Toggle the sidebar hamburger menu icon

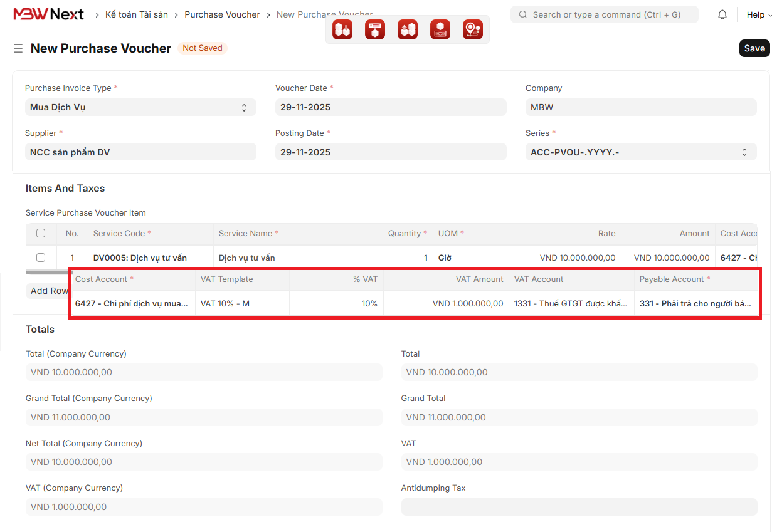(18, 48)
